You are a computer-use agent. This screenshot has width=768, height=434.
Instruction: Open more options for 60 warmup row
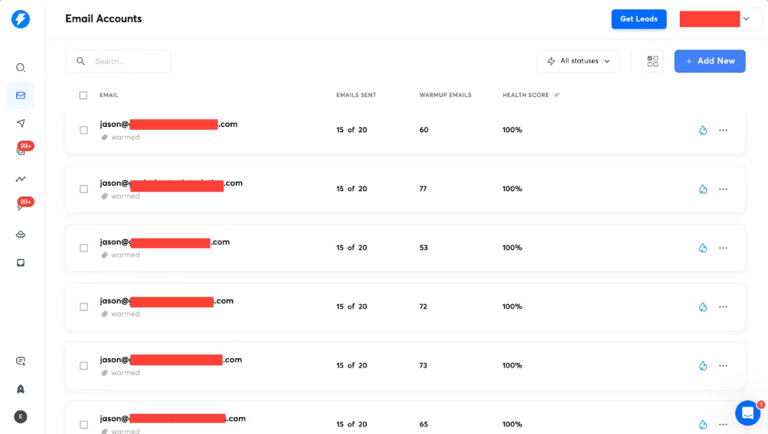point(723,130)
